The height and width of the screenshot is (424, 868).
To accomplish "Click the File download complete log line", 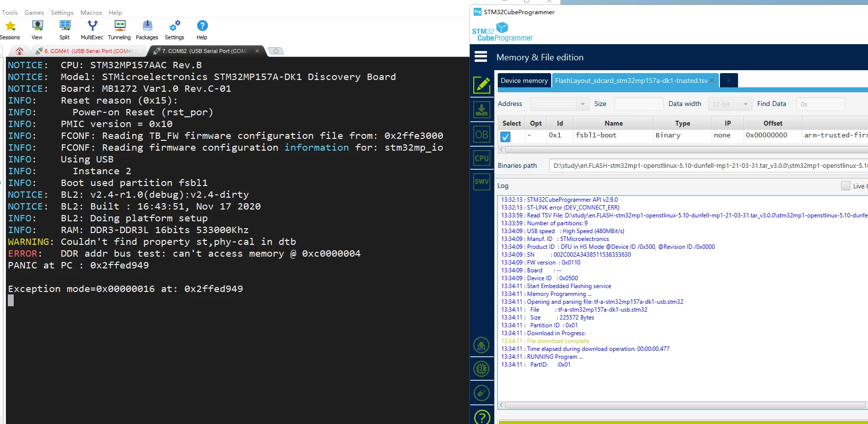I will (545, 341).
